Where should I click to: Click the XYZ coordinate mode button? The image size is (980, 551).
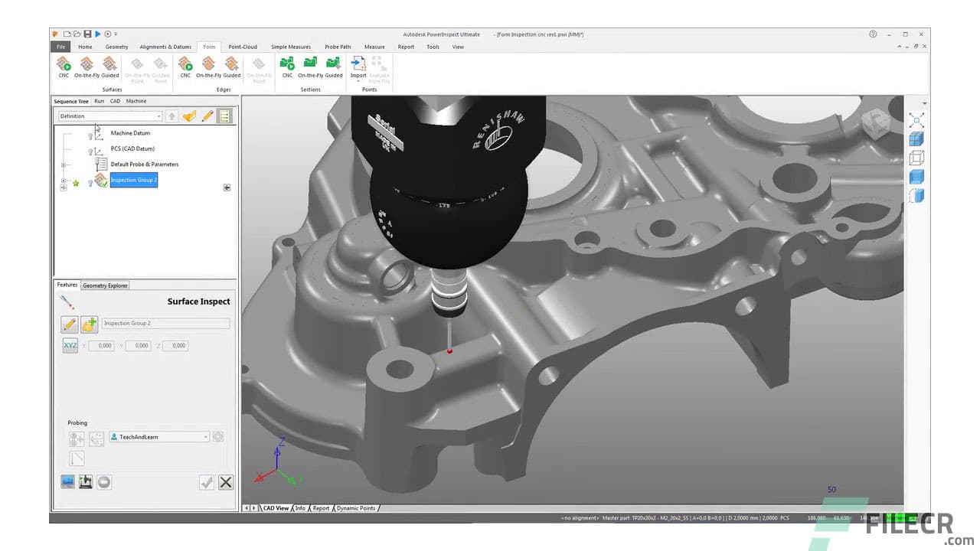[70, 345]
